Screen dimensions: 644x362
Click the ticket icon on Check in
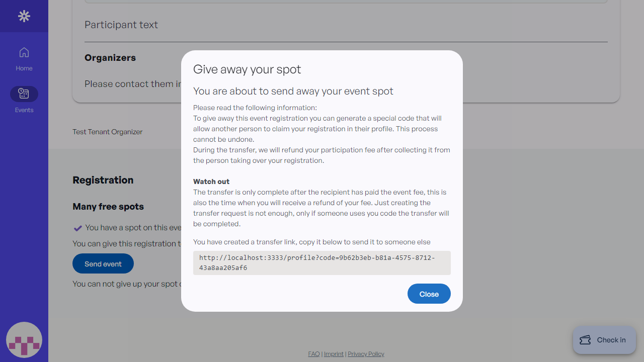pos(585,340)
